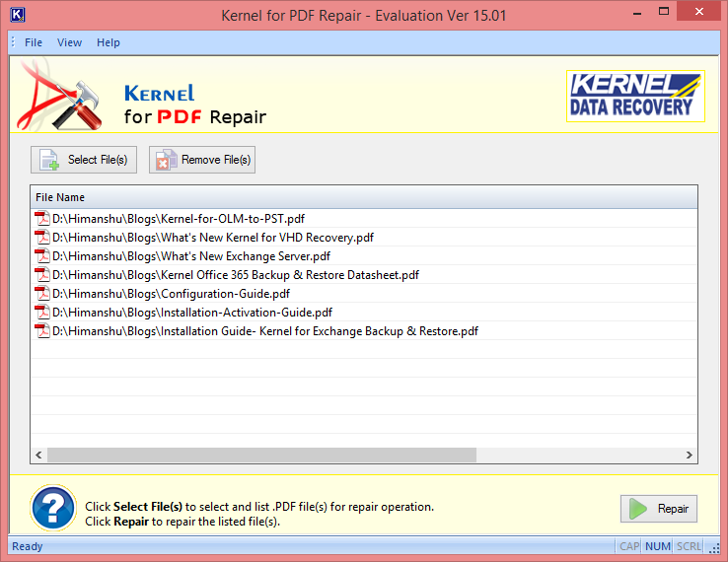Open the Help menu
This screenshot has height=562, width=728.
point(109,42)
